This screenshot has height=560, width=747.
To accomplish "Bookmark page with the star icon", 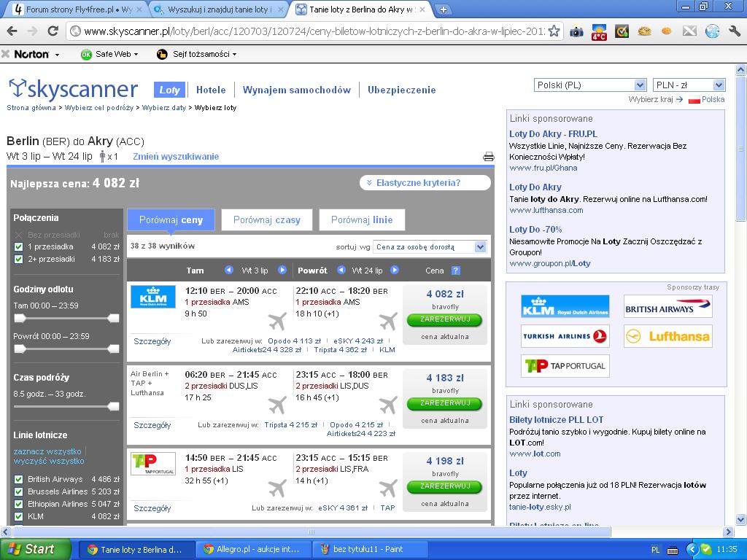I will tap(554, 31).
